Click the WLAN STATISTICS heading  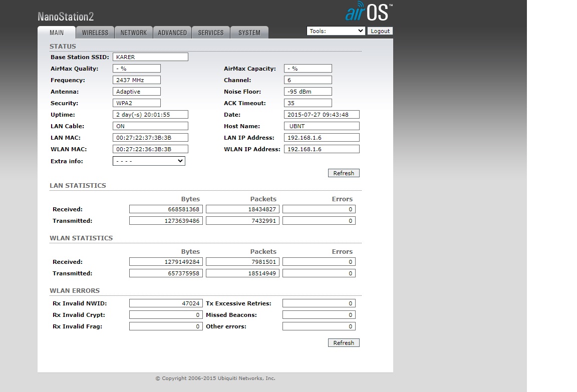point(81,238)
